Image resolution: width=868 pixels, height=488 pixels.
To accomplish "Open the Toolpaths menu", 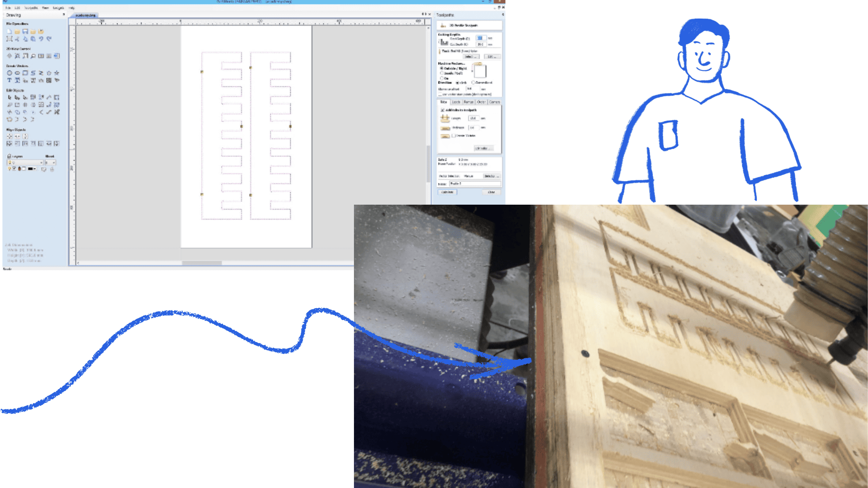I will click(31, 8).
